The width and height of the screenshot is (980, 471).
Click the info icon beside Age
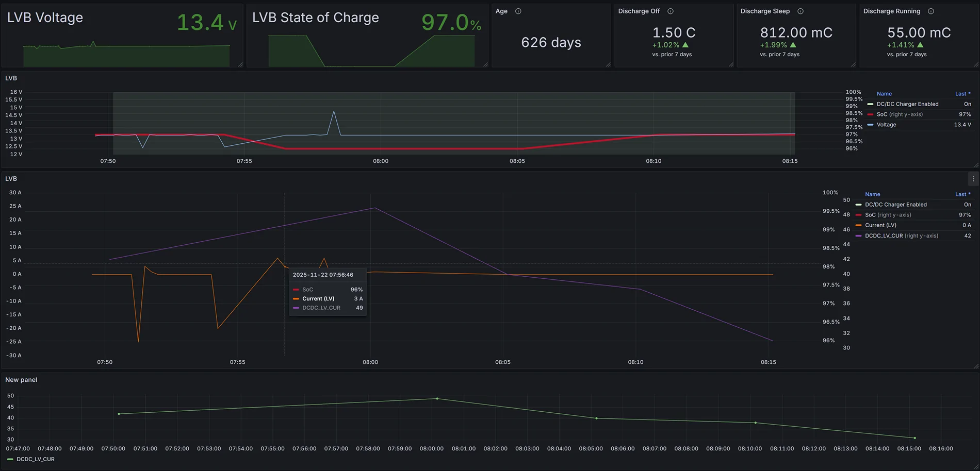tap(518, 11)
